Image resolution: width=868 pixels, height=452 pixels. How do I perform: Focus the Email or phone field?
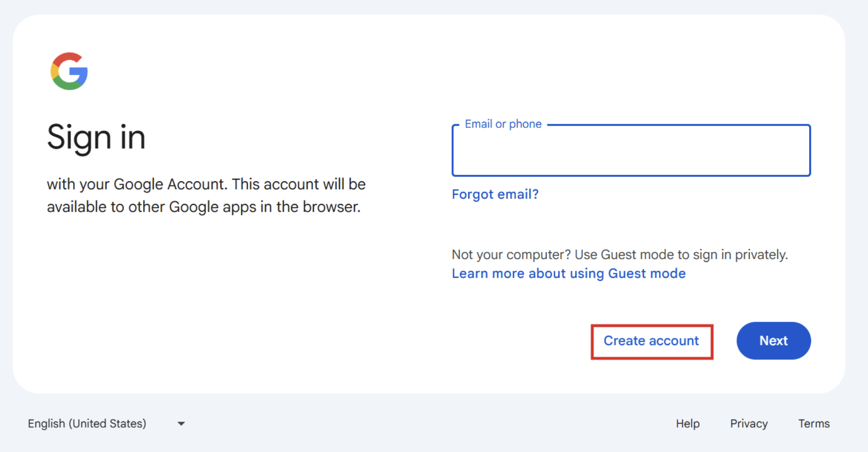pyautogui.click(x=631, y=151)
